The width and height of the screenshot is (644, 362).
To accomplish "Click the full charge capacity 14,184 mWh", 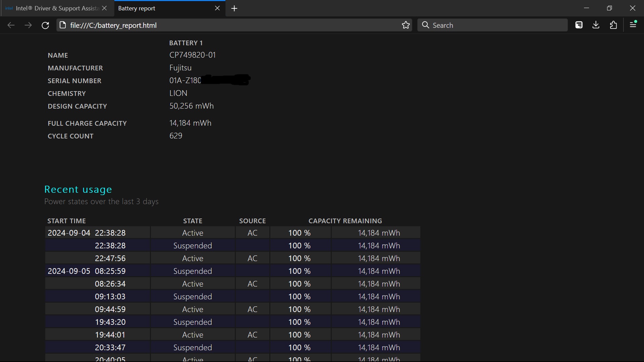I will point(190,123).
